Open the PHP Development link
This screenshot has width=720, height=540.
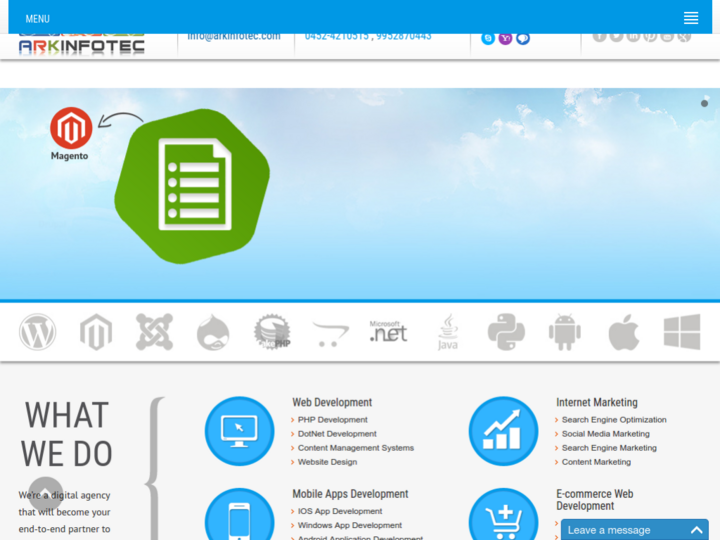[332, 420]
